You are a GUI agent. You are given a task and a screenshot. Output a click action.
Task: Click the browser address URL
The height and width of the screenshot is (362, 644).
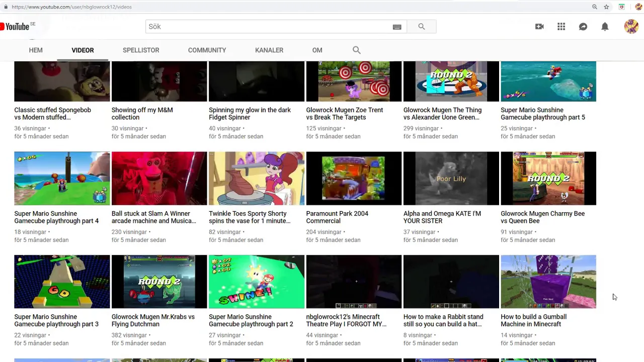click(71, 7)
